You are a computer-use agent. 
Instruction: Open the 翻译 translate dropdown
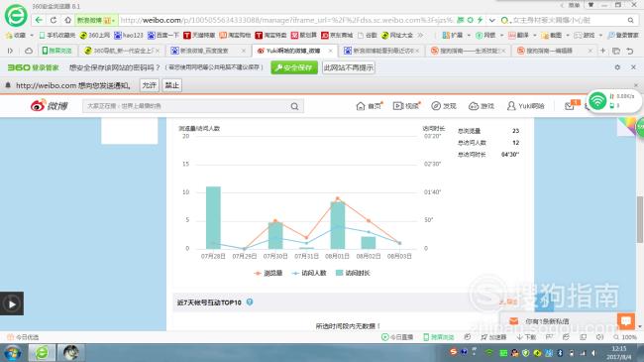point(522,36)
